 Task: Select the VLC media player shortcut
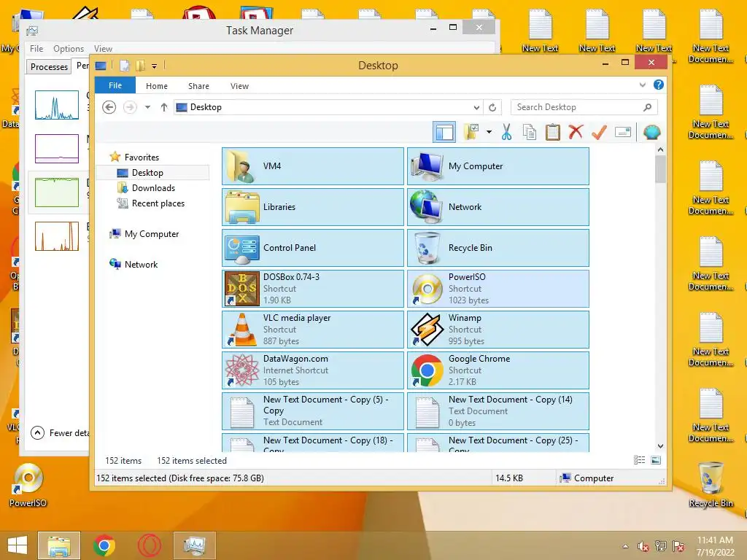[312, 330]
